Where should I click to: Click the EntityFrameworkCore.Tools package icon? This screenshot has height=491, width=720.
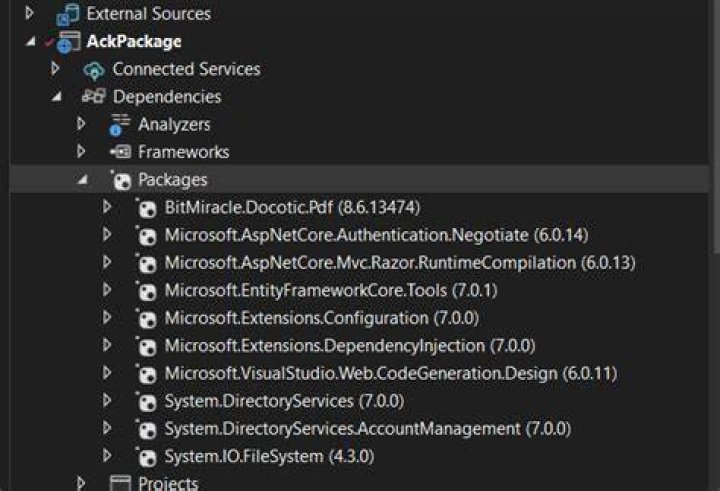[x=147, y=291]
